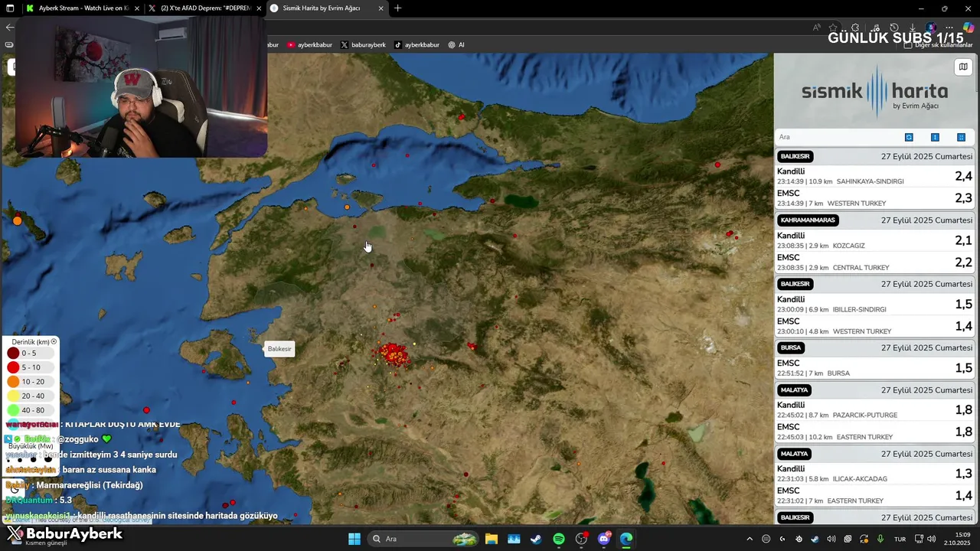Click the X logo BaburAyberk overlay
Image resolution: width=980 pixels, height=551 pixels.
tap(15, 534)
